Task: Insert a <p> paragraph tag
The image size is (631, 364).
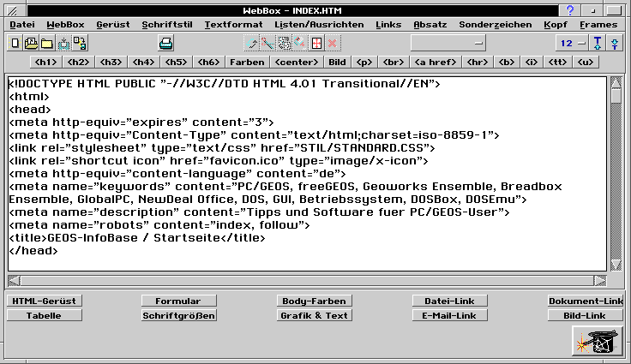Action: click(x=364, y=62)
